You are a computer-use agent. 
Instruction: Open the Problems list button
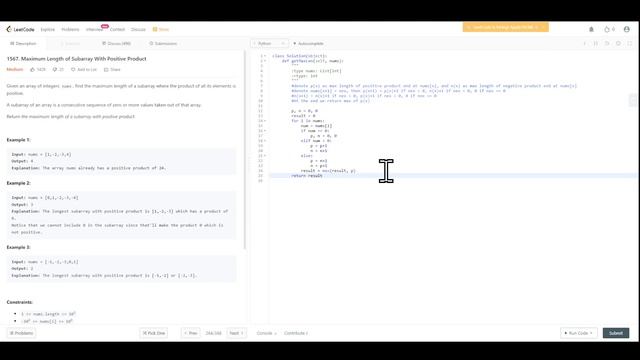(x=21, y=333)
